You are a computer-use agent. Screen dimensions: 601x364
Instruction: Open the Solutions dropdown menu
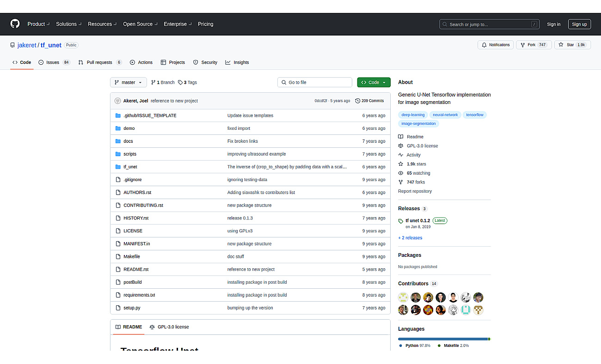69,24
